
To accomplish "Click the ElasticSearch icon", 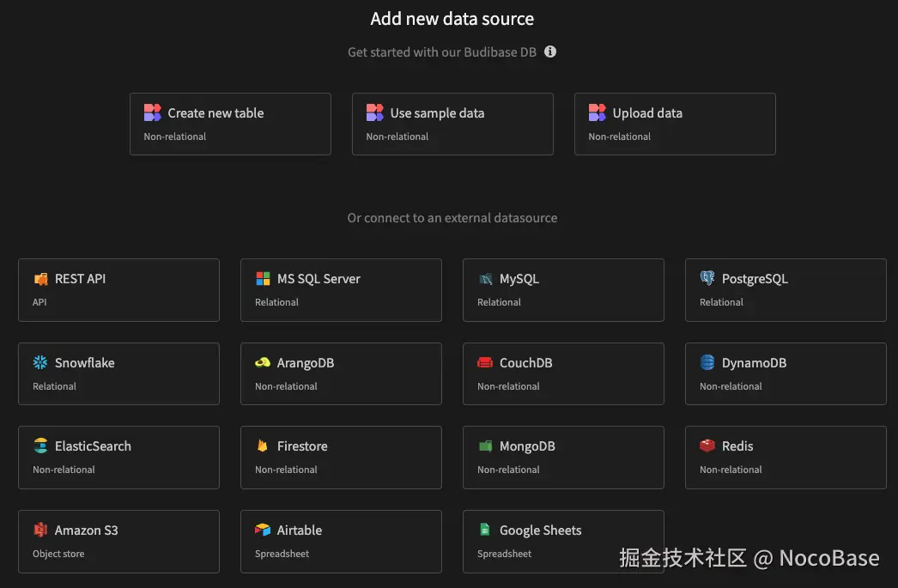I will click(40, 446).
